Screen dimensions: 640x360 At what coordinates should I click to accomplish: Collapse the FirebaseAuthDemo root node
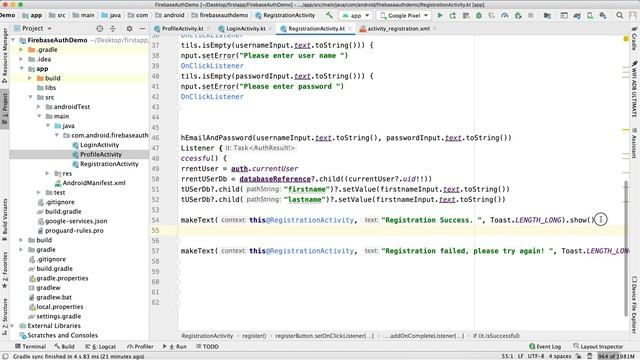[13, 40]
